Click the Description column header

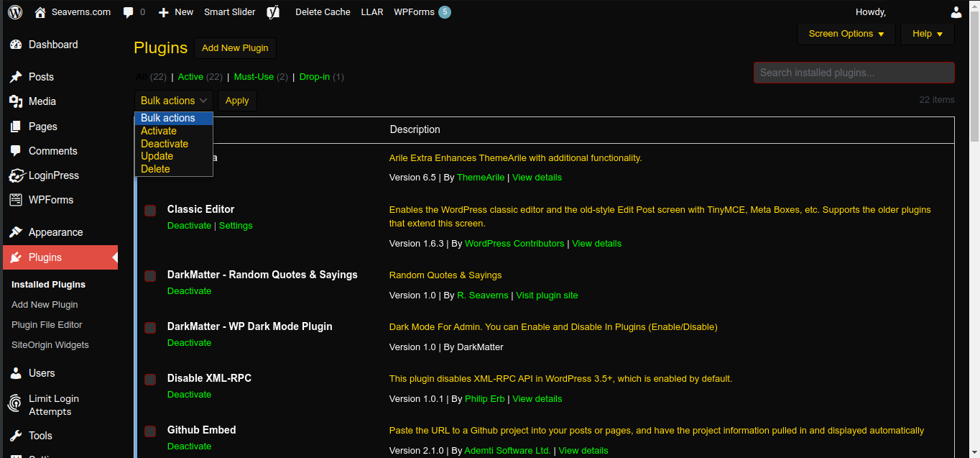(x=415, y=130)
